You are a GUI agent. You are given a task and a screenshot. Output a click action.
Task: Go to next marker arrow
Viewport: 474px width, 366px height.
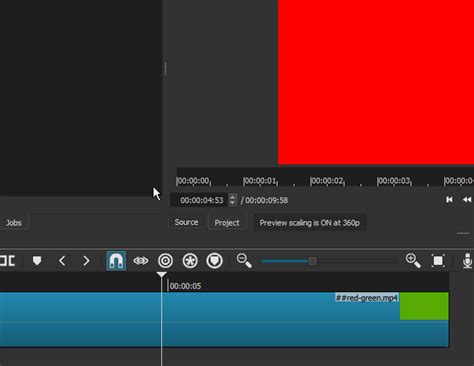[86, 261]
